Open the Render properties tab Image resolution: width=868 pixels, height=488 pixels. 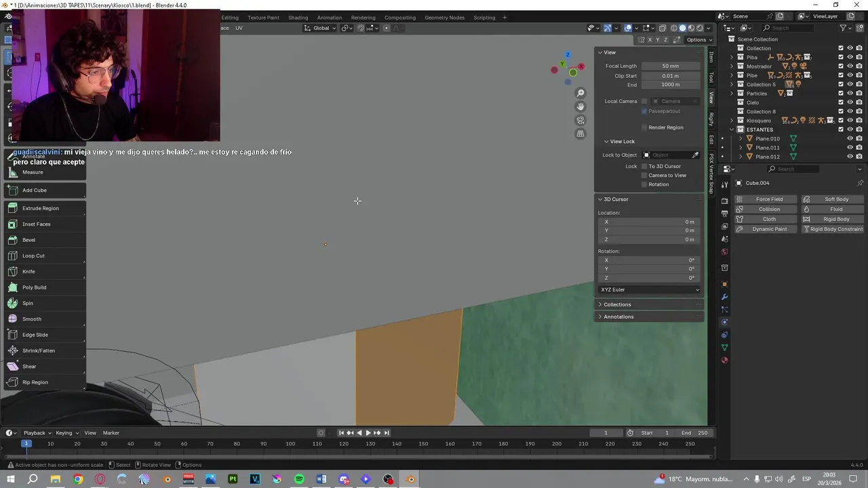[x=724, y=201]
